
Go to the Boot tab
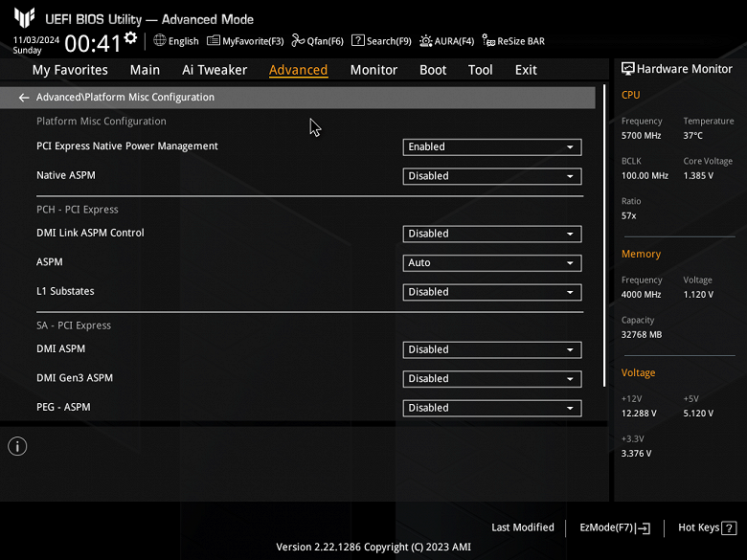[x=433, y=70]
